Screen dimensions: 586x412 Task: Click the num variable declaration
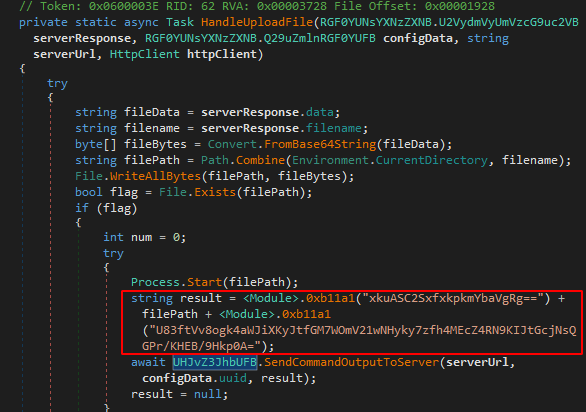[141, 238]
